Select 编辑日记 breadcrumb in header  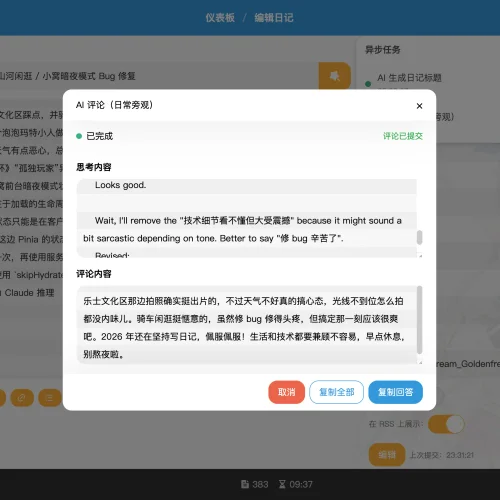(274, 18)
